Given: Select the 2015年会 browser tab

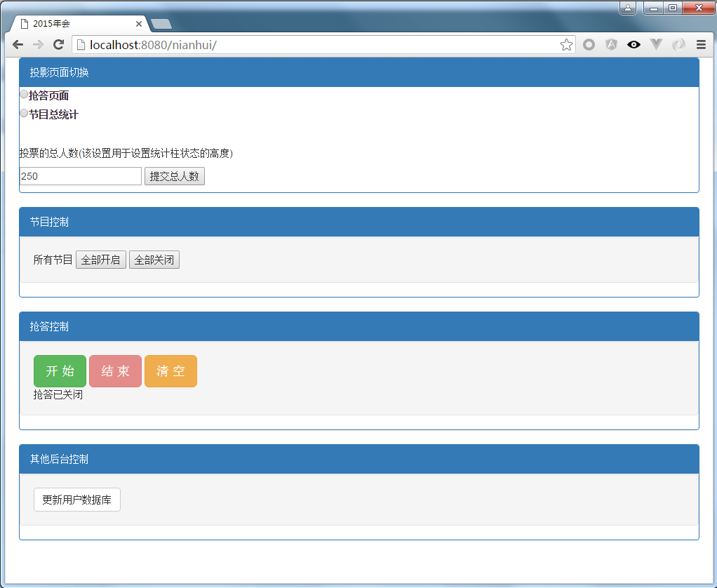Looking at the screenshot, I should [x=80, y=24].
